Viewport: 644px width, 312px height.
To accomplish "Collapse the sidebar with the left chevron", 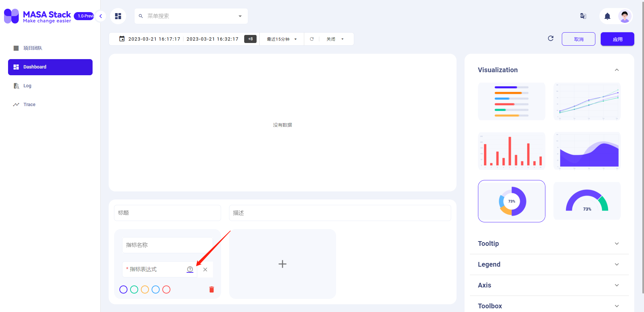I will tap(100, 16).
